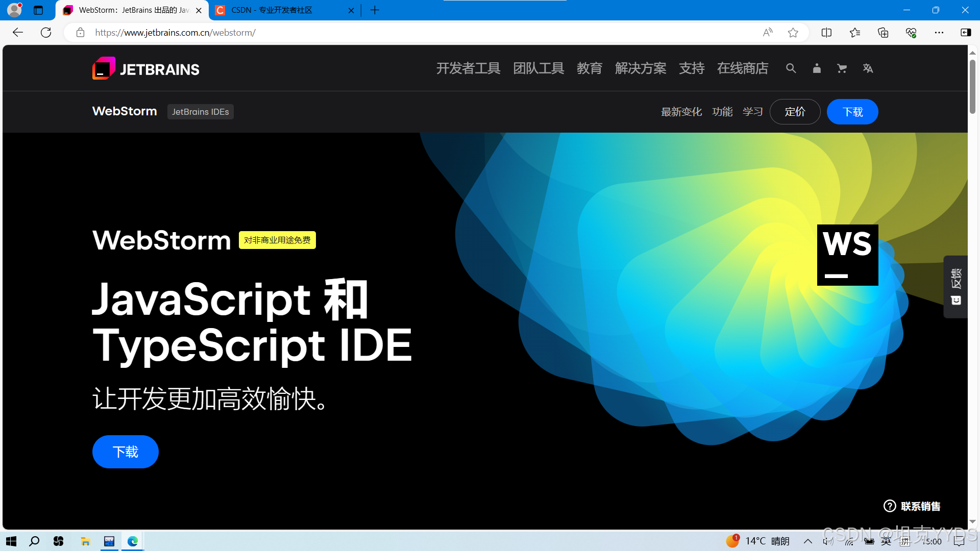The image size is (980, 551).
Task: Open the 开发者工具 menu
Action: tap(468, 68)
